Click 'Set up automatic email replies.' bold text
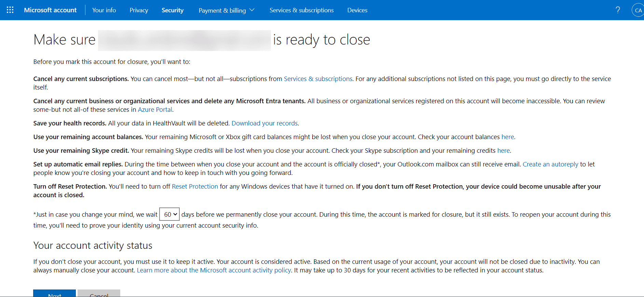 (x=78, y=164)
